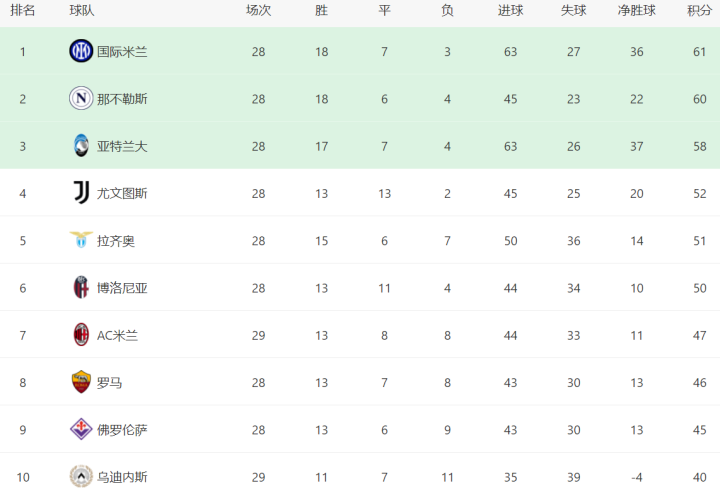Open the 国际米兰 team name link
Viewport: 720px width, 498px height.
pos(122,52)
